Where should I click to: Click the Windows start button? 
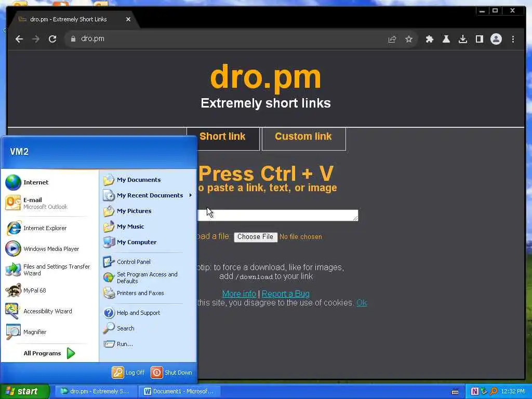click(24, 391)
